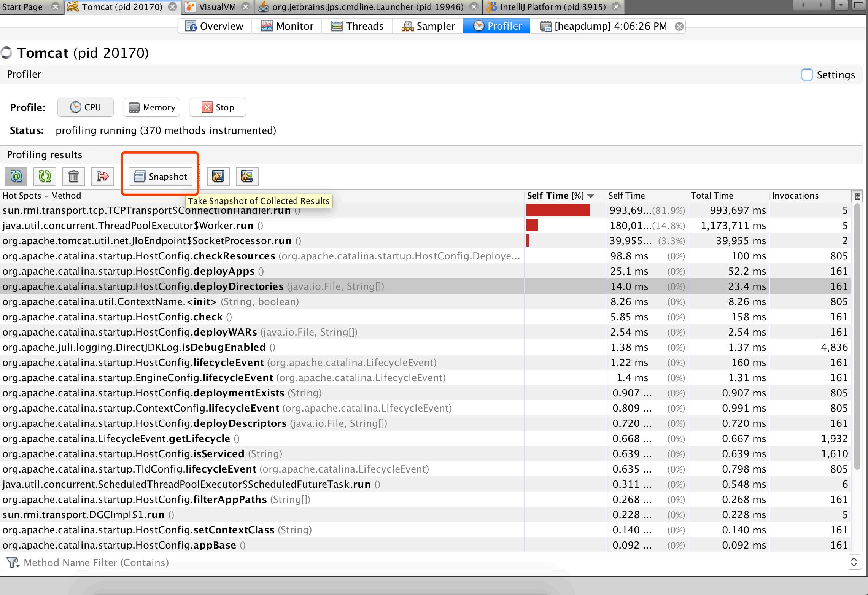
Task: Enable the Settings checkbox
Action: (807, 75)
